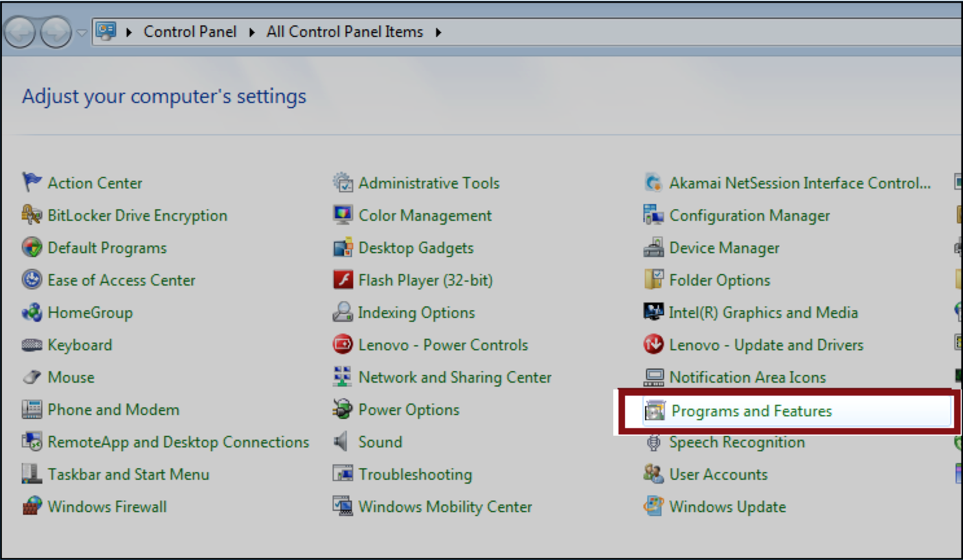The width and height of the screenshot is (963, 560).
Task: Expand the arrow after Control Panel breadcrumb
Action: [252, 32]
